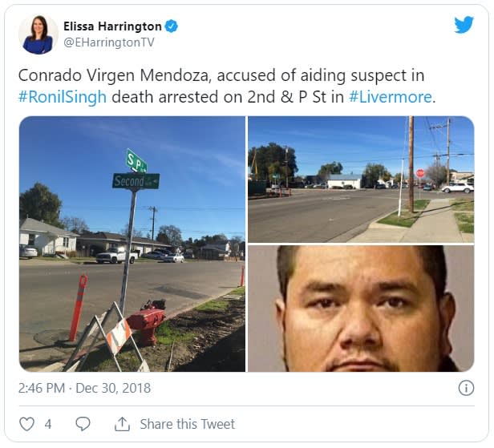Open the Second street sign photo
Image resolution: width=494 pixels, height=448 pixels.
(x=132, y=244)
